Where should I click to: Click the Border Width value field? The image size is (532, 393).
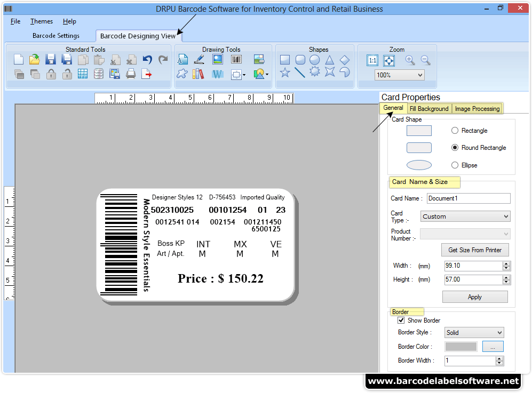470,360
